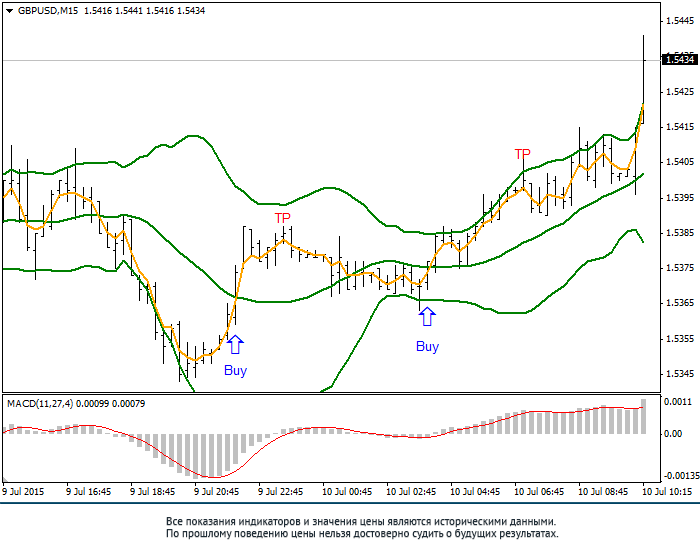Click the 10 Jul 10:15 time axis label
The image size is (700, 552).
(667, 492)
